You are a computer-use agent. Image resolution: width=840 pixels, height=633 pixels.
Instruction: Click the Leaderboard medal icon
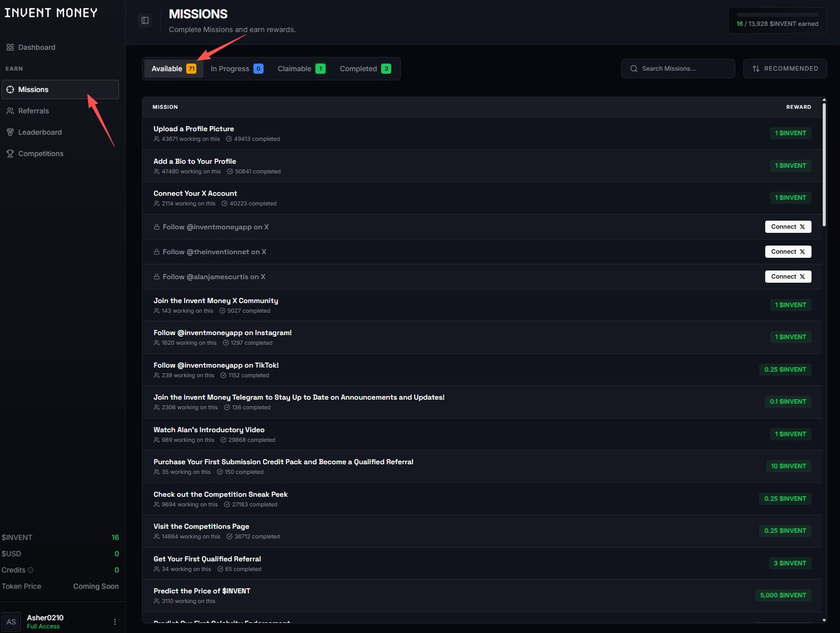pos(10,132)
